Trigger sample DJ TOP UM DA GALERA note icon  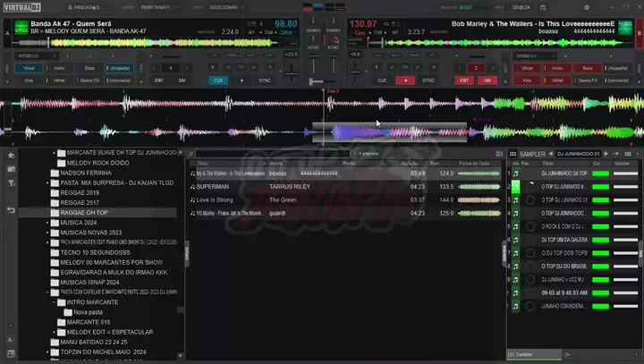click(515, 240)
